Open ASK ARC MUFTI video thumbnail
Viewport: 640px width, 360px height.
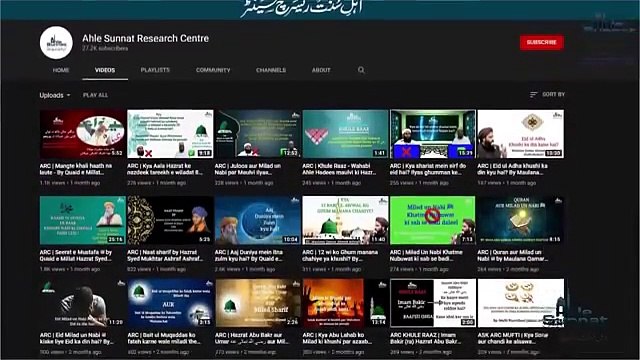[x=520, y=303]
